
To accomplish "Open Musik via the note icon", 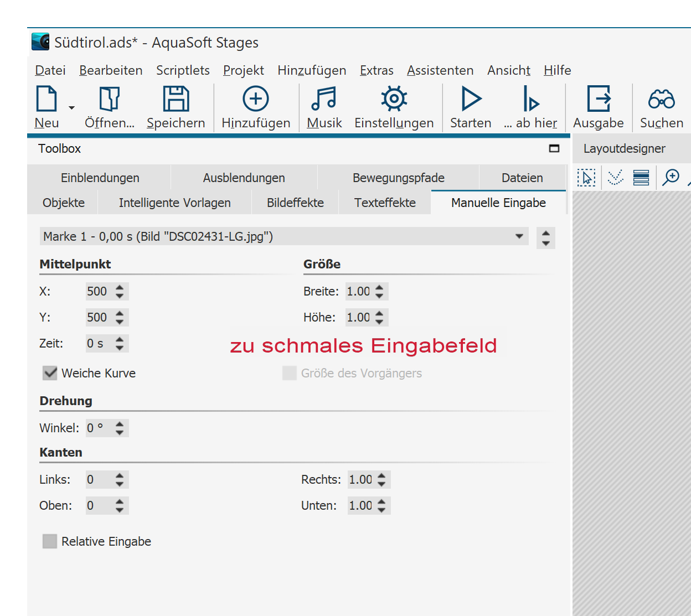I will 324,99.
